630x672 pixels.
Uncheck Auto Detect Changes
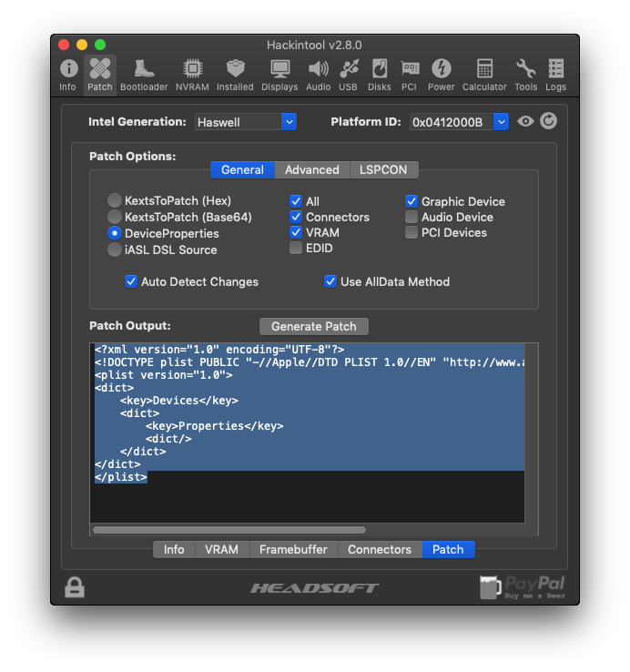point(132,281)
